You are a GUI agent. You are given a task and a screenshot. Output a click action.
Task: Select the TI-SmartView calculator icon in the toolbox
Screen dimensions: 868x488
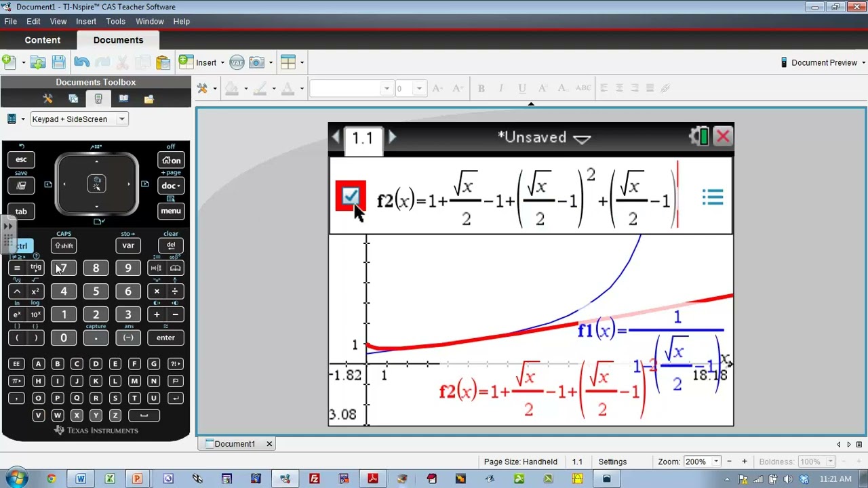coord(98,99)
